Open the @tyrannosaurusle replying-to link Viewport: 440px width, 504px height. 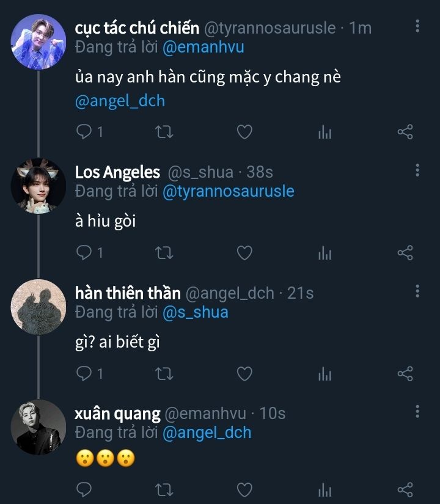[228, 191]
